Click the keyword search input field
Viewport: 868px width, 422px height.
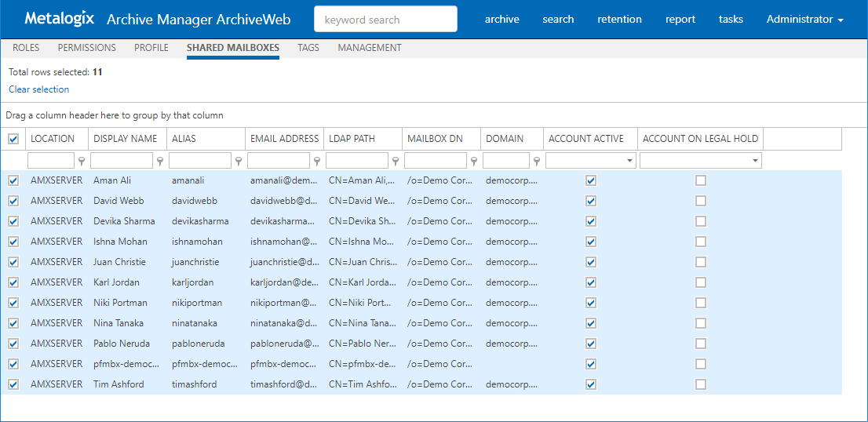coord(385,20)
